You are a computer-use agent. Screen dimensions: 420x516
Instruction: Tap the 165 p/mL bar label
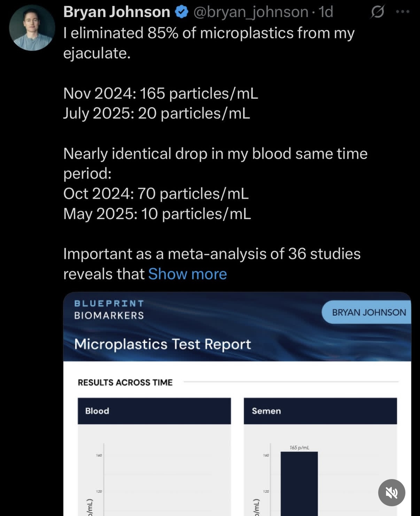(x=299, y=447)
